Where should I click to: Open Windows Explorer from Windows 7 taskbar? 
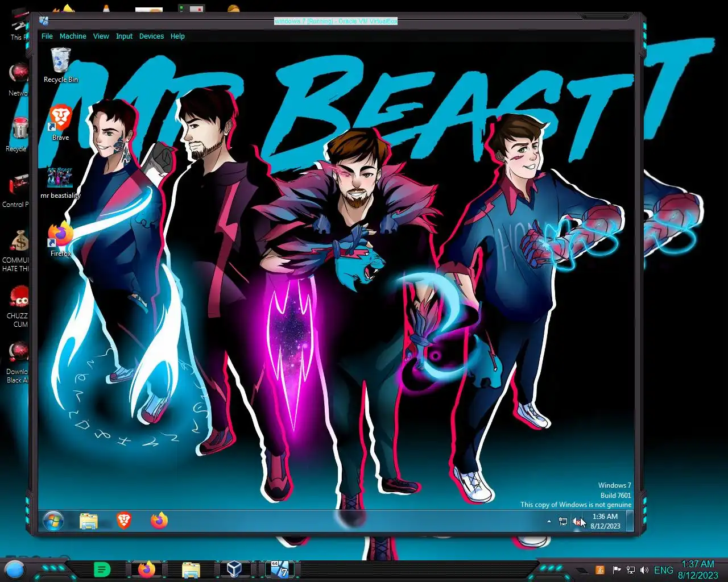pyautogui.click(x=89, y=521)
